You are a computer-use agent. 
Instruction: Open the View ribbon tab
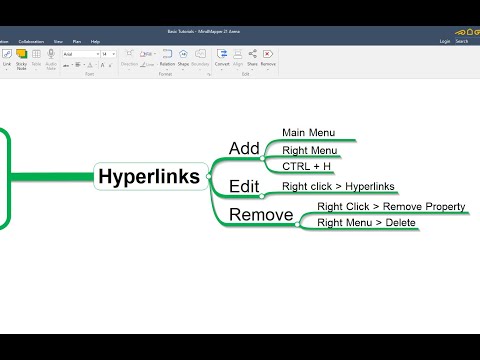coord(58,42)
